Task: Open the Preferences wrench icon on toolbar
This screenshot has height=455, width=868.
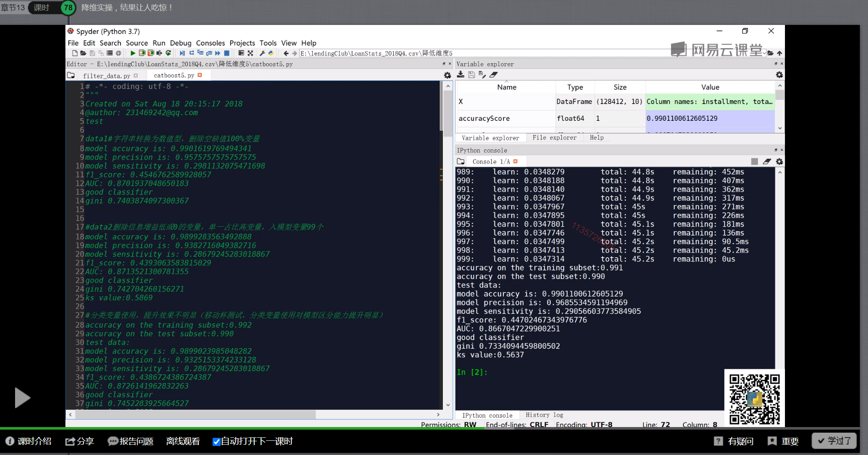Action: click(263, 53)
